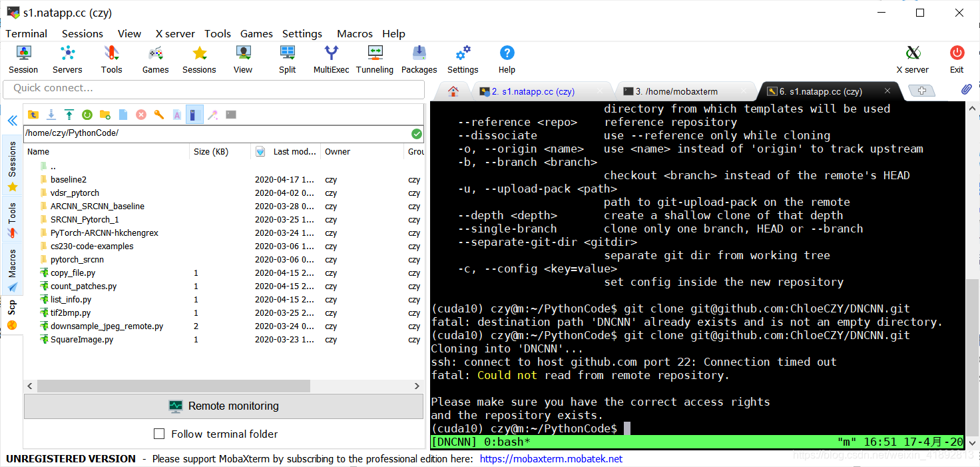Open the Macros menu

(355, 33)
